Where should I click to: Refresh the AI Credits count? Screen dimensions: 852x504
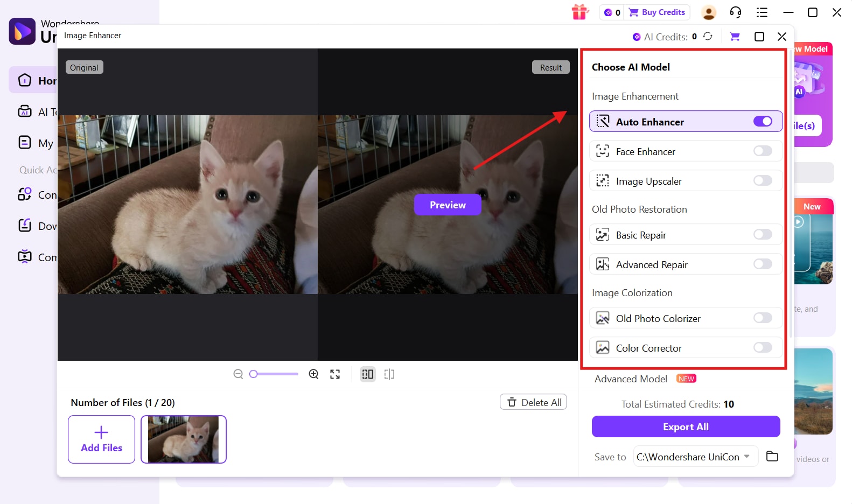point(708,36)
